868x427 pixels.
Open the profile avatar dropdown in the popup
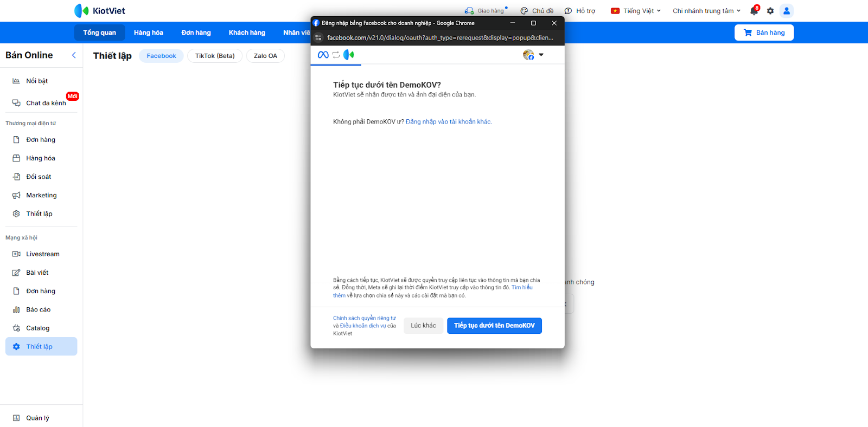coord(533,55)
